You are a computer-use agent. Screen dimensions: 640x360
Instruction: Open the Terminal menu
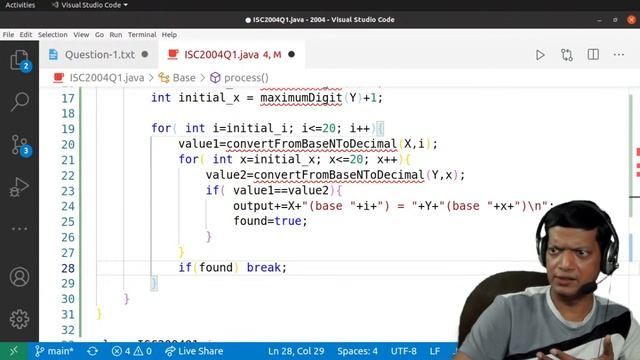tap(142, 35)
